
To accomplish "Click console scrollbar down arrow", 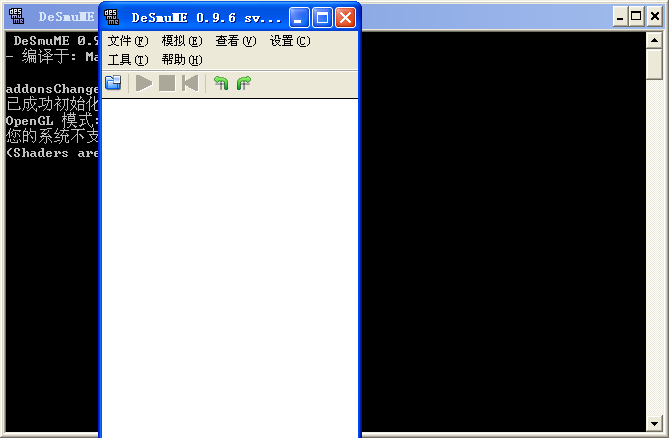I will (x=654, y=423).
